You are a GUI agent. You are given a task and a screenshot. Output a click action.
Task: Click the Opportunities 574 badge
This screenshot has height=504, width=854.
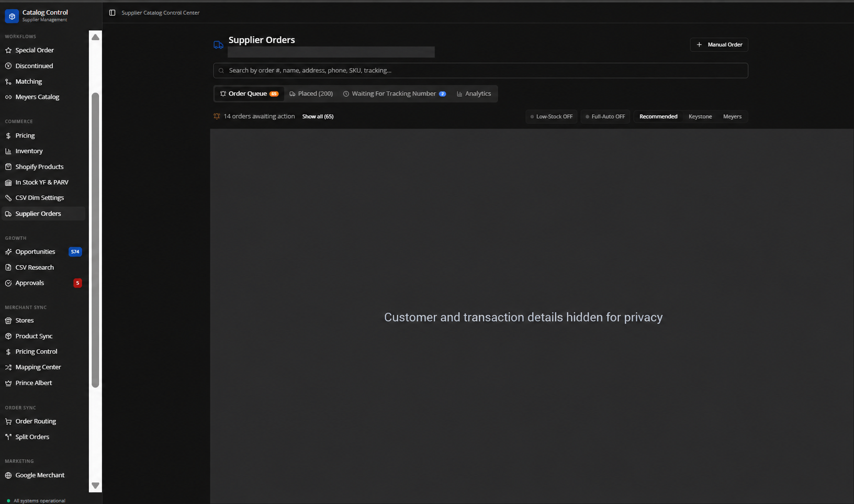(x=75, y=252)
